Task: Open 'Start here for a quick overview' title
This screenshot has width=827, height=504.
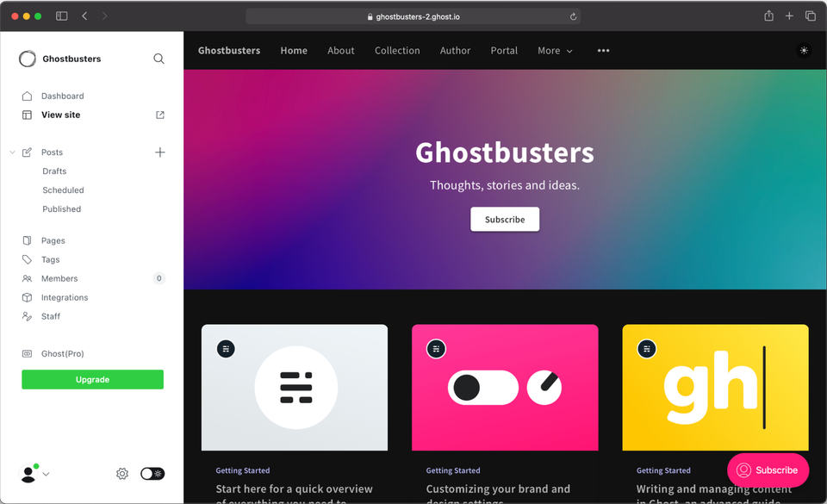Action: [x=295, y=489]
